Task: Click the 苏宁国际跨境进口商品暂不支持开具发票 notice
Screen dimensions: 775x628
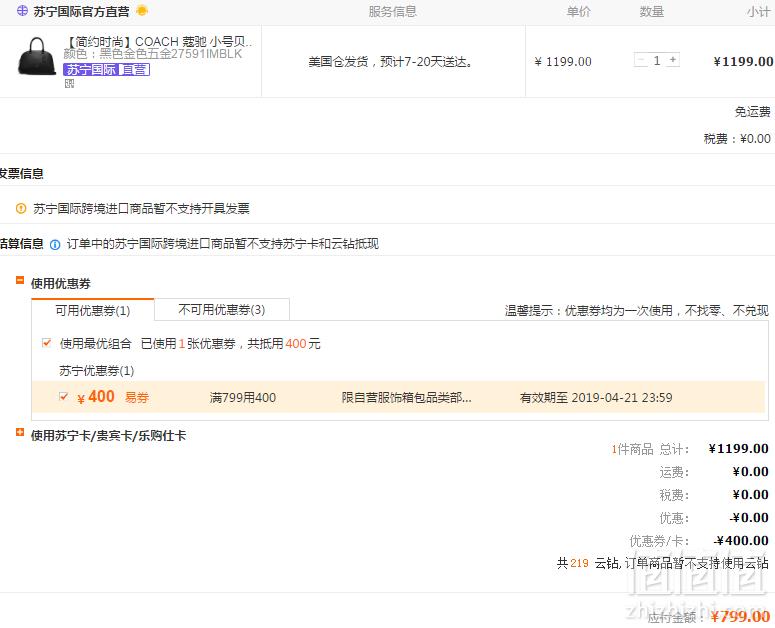Action: tap(141, 209)
